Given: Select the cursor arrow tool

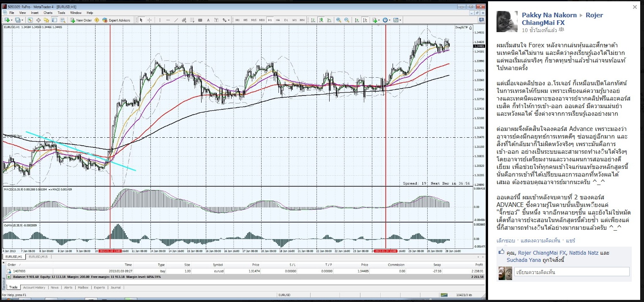Looking at the screenshot, I should point(141,20).
